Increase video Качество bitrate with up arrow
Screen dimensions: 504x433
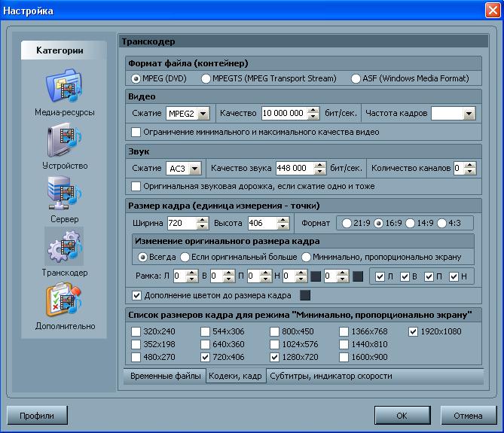[313, 110]
